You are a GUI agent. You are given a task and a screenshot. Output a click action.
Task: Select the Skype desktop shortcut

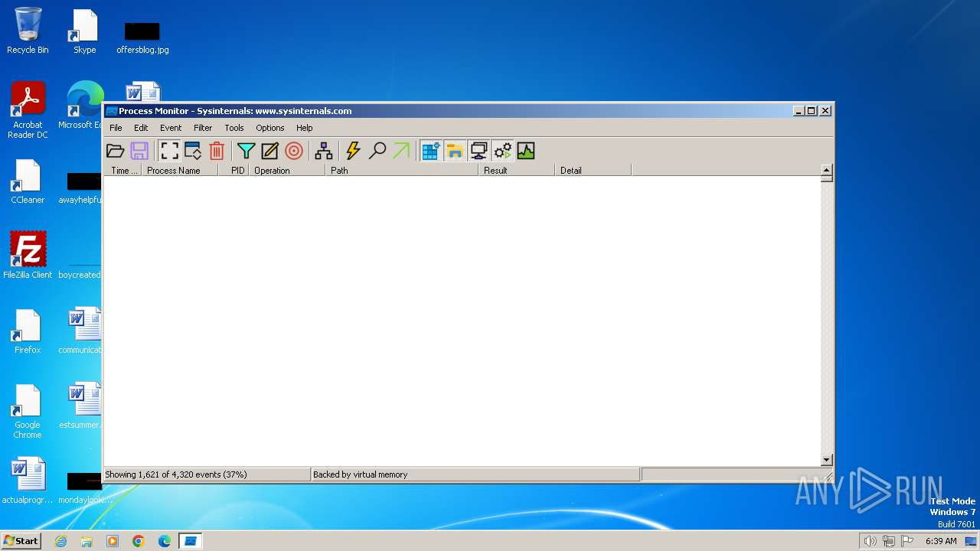pyautogui.click(x=85, y=31)
